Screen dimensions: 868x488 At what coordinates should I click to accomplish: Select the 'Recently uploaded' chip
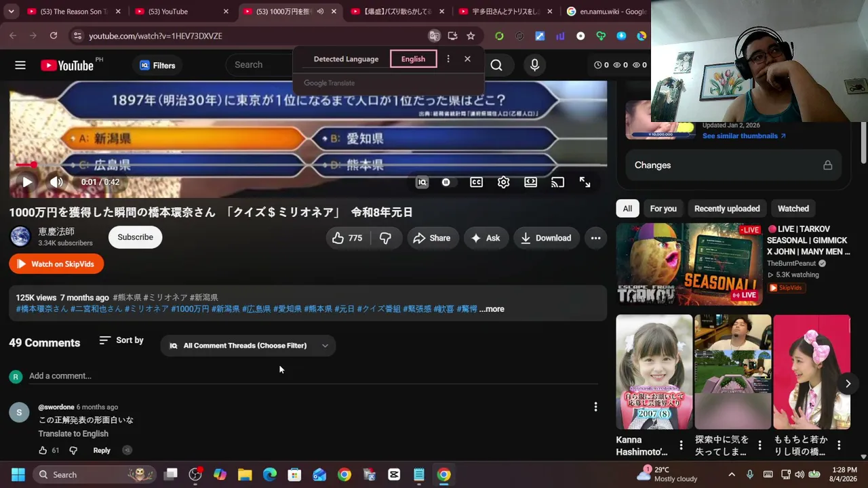pyautogui.click(x=727, y=209)
